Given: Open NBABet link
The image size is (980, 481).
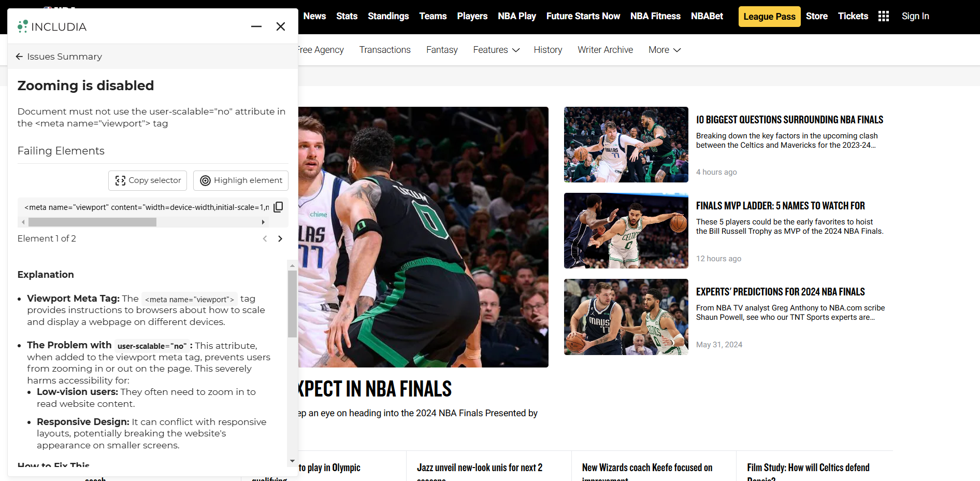Looking at the screenshot, I should pyautogui.click(x=707, y=16).
